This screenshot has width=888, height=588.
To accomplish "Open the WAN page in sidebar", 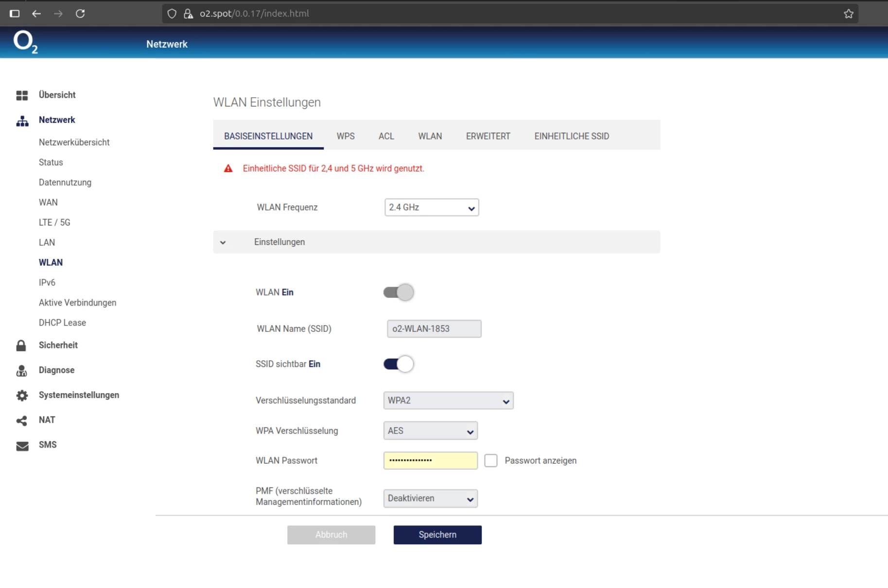I will point(48,202).
